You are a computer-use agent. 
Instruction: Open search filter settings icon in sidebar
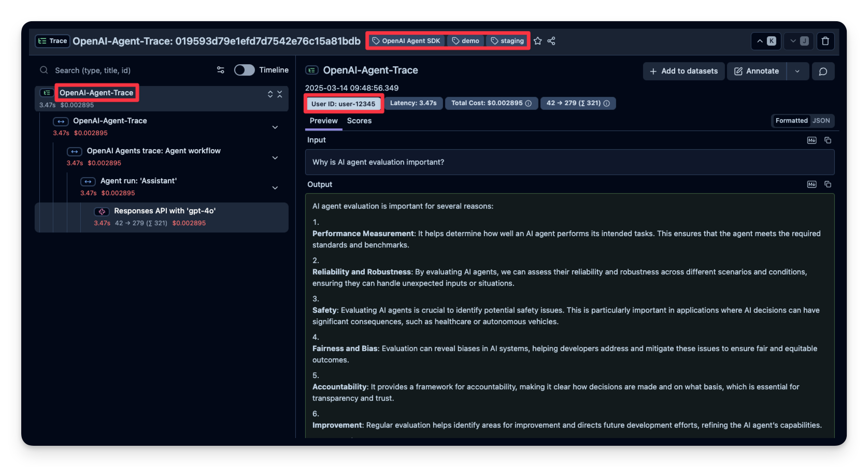[x=220, y=70]
